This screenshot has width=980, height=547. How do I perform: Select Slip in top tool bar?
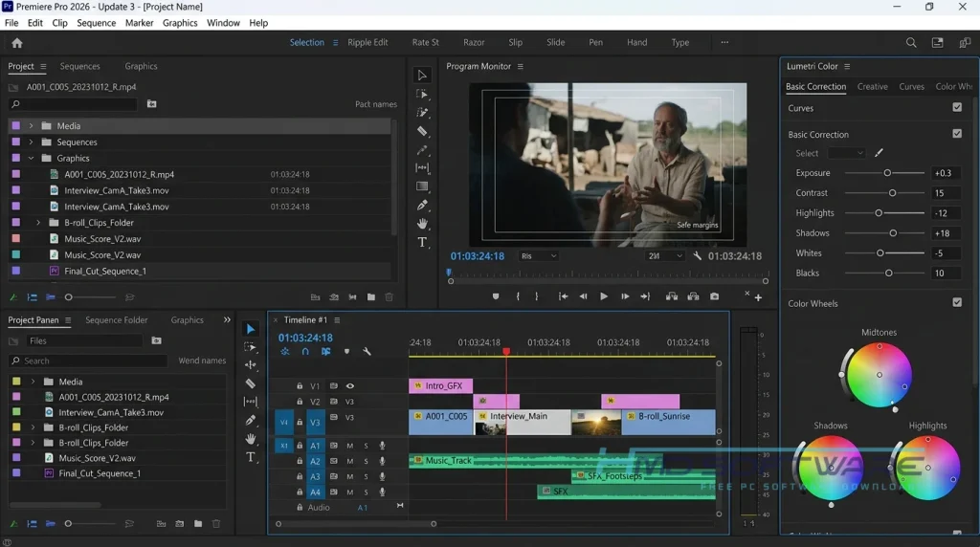tap(516, 42)
